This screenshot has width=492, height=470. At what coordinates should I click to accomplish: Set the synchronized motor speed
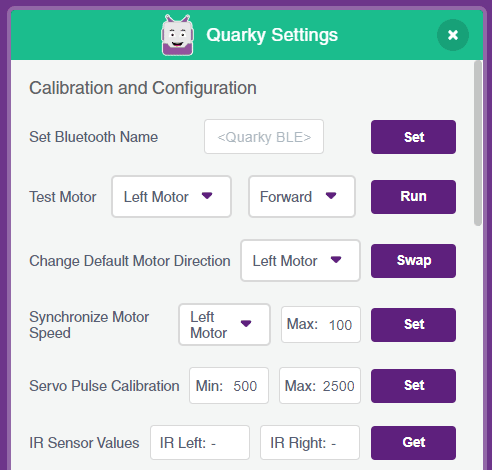tap(413, 325)
